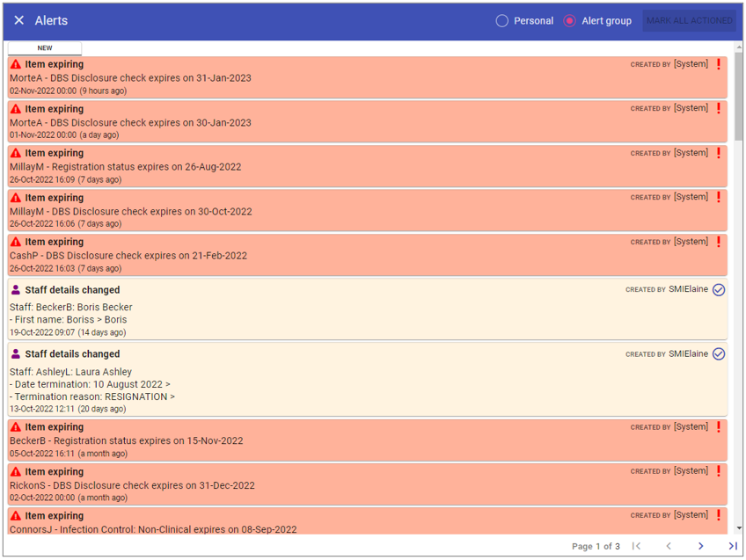This screenshot has width=746, height=560.
Task: Open the RickonS DBS Disclosure alert
Action: coord(132,485)
